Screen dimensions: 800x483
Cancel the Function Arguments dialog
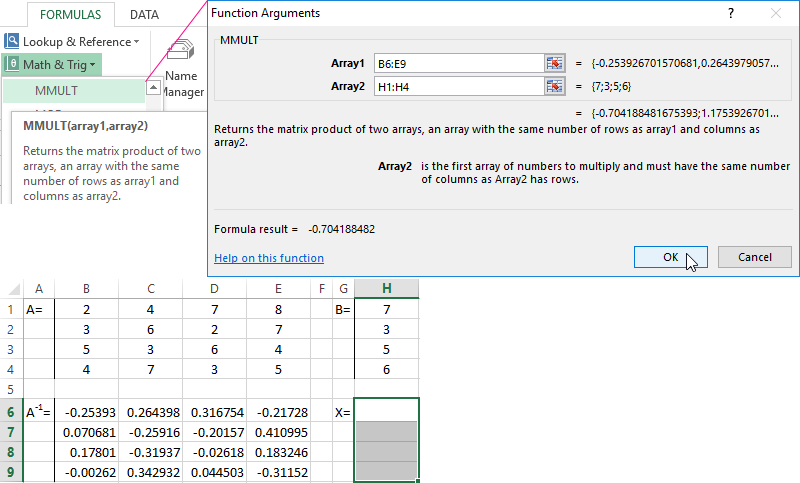[x=754, y=257]
